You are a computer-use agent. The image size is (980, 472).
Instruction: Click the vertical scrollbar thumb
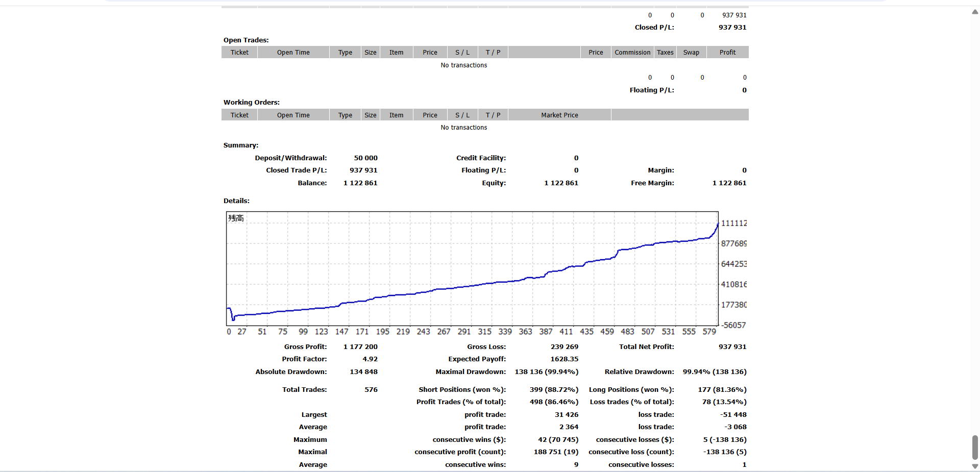[x=975, y=448]
